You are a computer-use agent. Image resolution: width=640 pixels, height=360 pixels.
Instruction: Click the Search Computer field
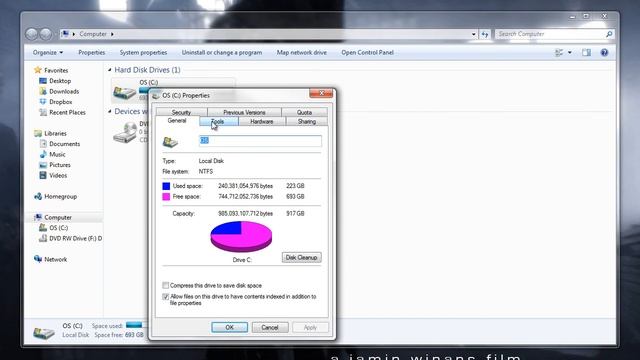[x=549, y=34]
